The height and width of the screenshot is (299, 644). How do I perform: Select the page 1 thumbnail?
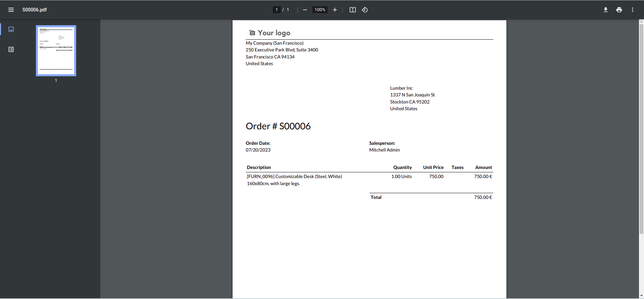[x=56, y=51]
